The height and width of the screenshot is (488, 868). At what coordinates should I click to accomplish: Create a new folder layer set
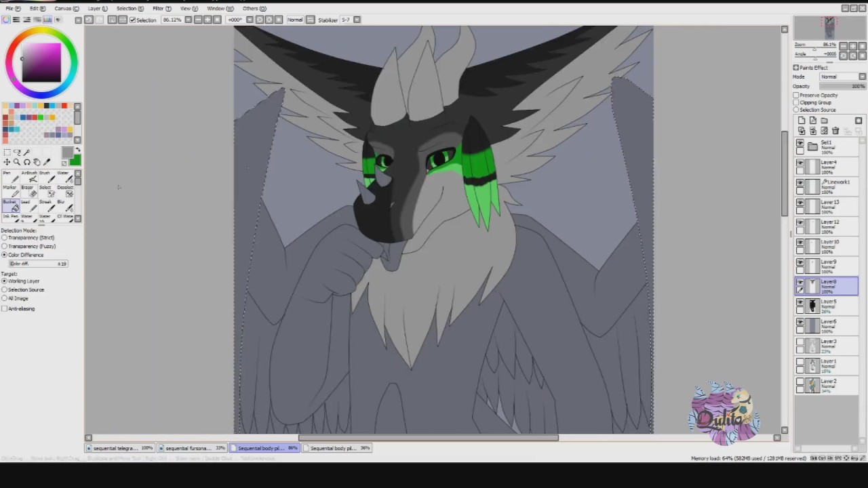point(824,121)
